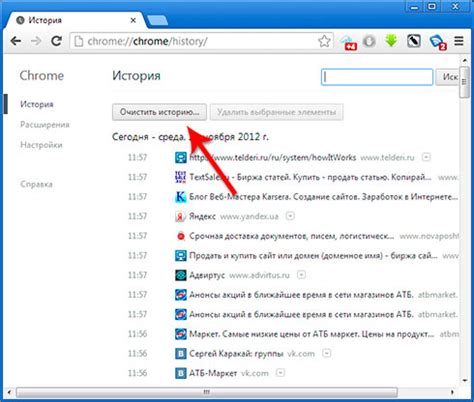Click the horizontal scrollbar thumb
The height and width of the screenshot is (402, 474).
(207, 392)
